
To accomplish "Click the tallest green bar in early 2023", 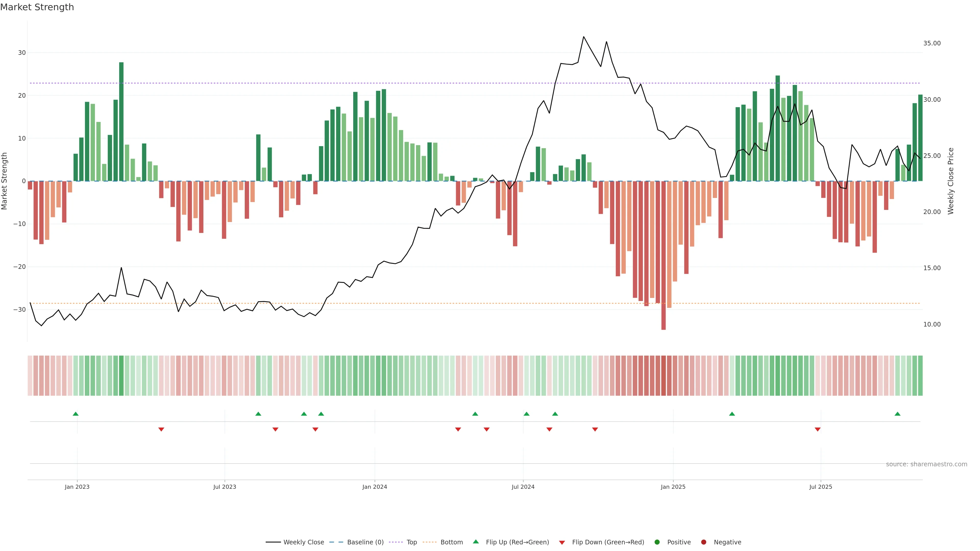I will (121, 122).
